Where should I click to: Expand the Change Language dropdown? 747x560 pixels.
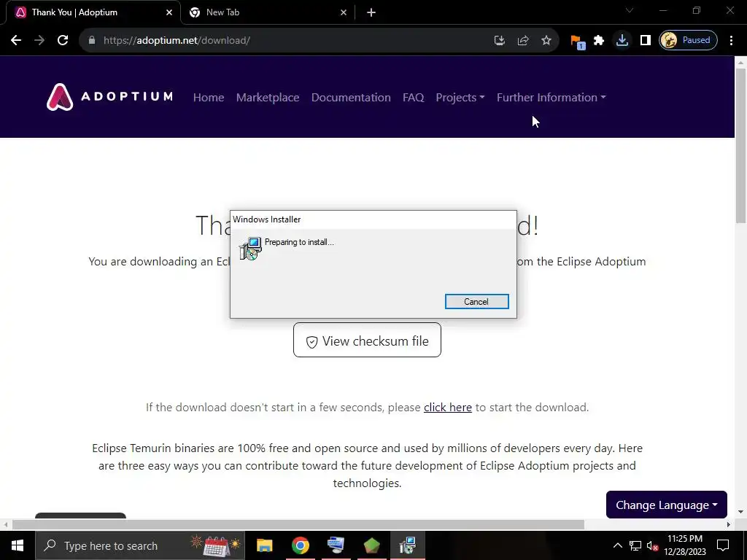pos(667,505)
